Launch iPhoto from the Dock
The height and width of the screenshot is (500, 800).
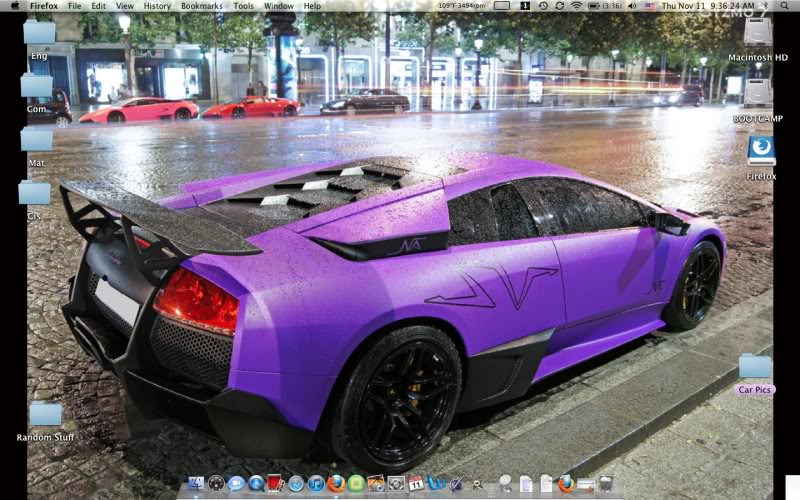pyautogui.click(x=376, y=484)
